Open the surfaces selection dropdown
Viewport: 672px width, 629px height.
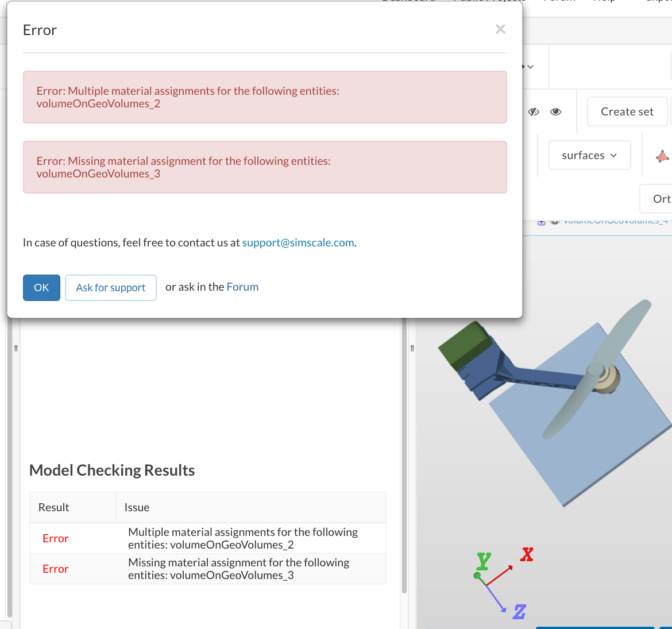pyautogui.click(x=589, y=155)
